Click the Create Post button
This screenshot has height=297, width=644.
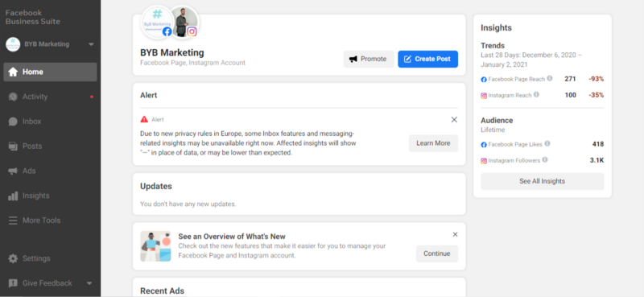click(428, 59)
